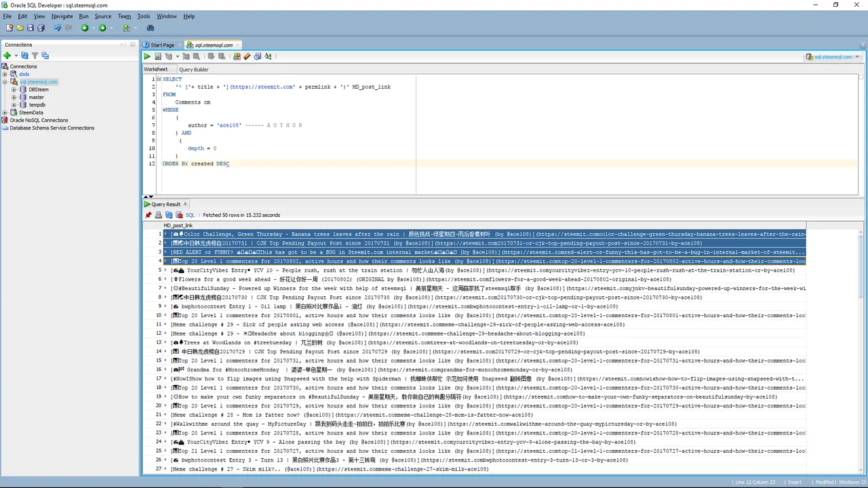Switch to the Query Builder tab
The height and width of the screenshot is (488, 868).
tap(193, 69)
